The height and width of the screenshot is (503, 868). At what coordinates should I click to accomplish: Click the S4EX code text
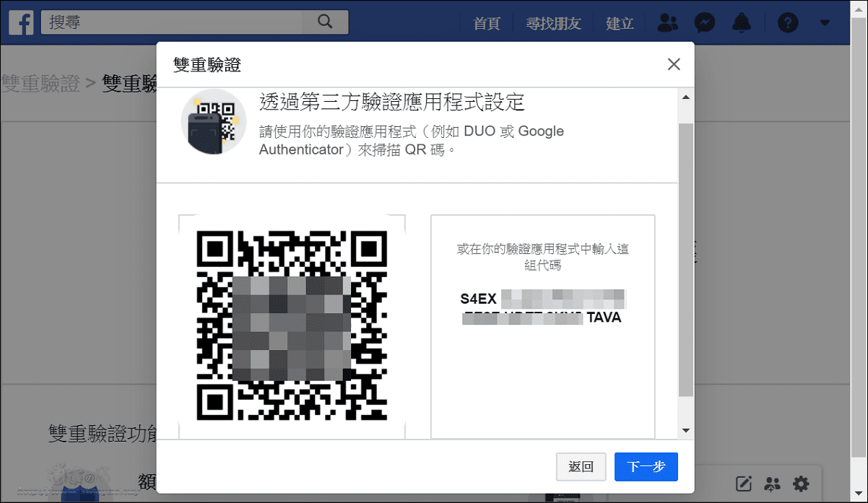(x=479, y=298)
